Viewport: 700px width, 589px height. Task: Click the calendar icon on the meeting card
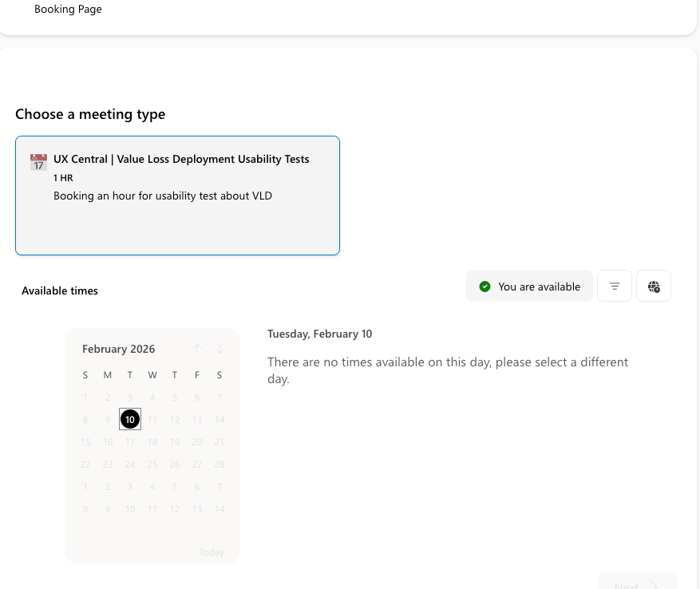pos(38,162)
